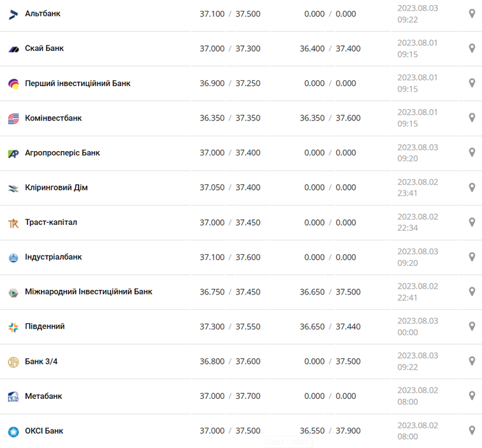Viewport: 482px width, 448px height.
Task: Open map pin for Індустріалбанк row
Action: click(x=472, y=257)
